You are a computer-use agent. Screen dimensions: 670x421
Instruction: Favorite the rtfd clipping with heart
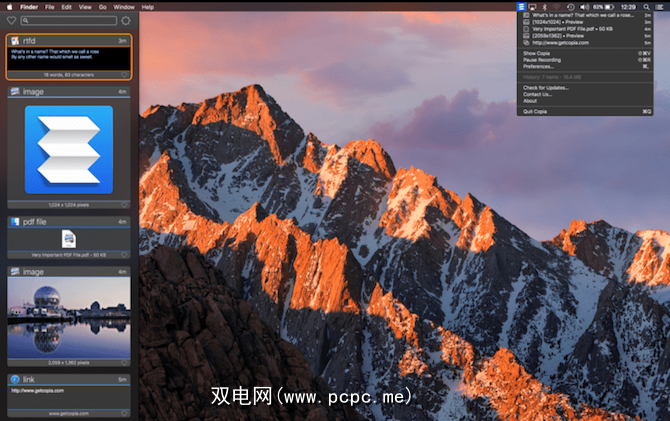124,75
